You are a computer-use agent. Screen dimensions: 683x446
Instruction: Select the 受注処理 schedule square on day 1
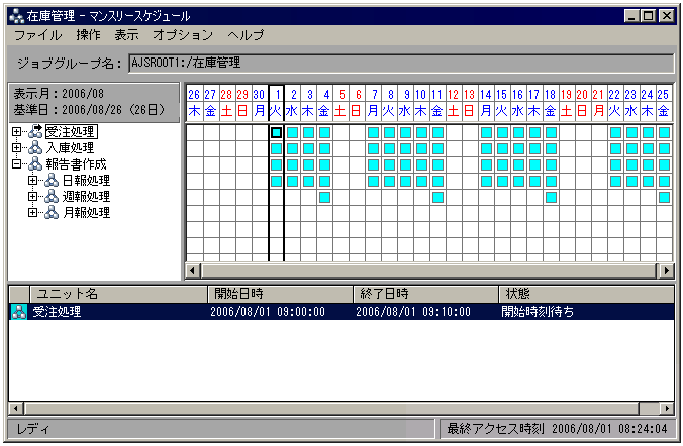point(276,132)
